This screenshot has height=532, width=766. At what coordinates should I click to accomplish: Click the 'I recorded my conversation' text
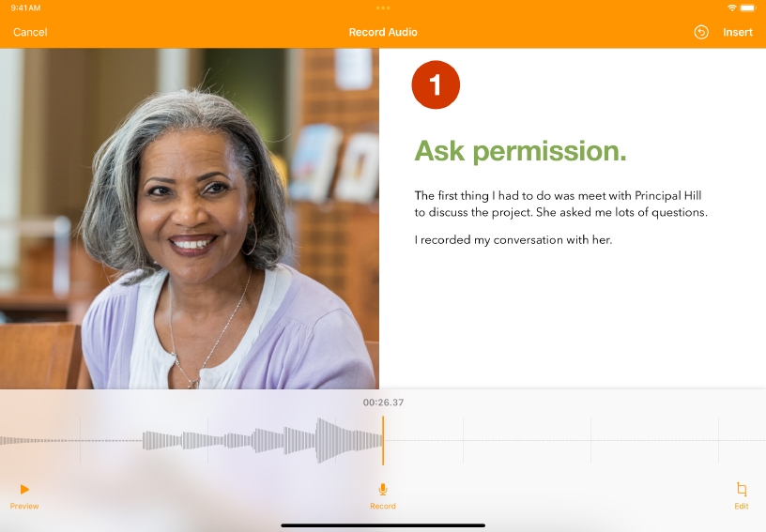coord(513,240)
